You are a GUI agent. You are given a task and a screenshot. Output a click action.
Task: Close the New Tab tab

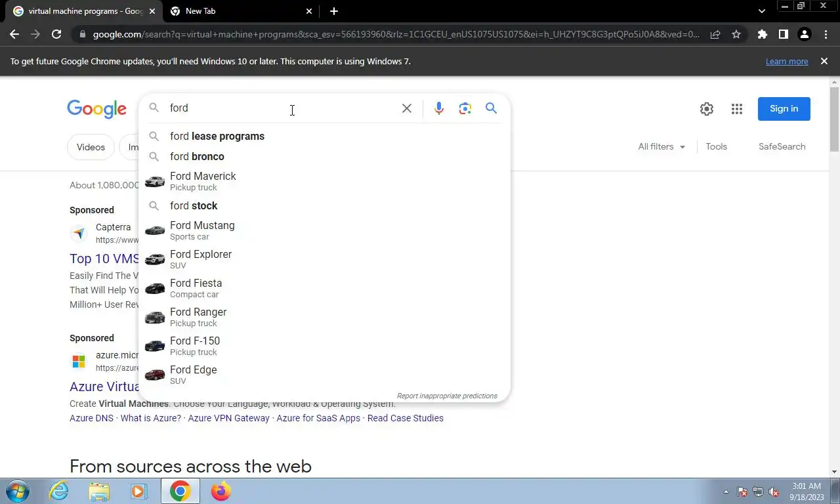coord(310,11)
